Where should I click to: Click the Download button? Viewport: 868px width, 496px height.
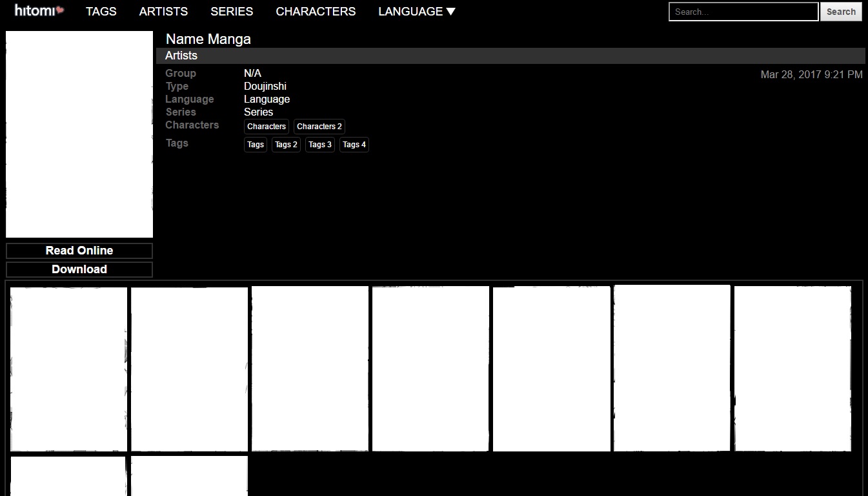tap(79, 269)
